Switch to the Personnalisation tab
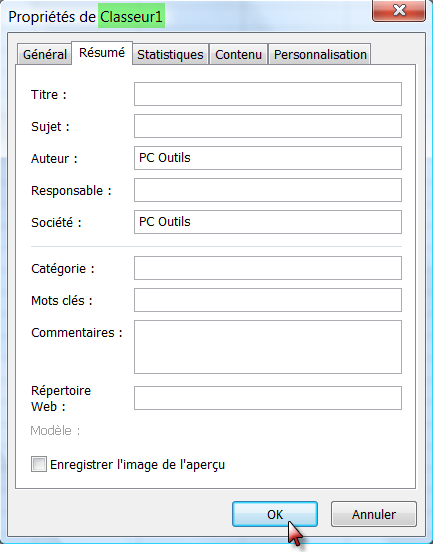The image size is (433, 552). tap(320, 54)
